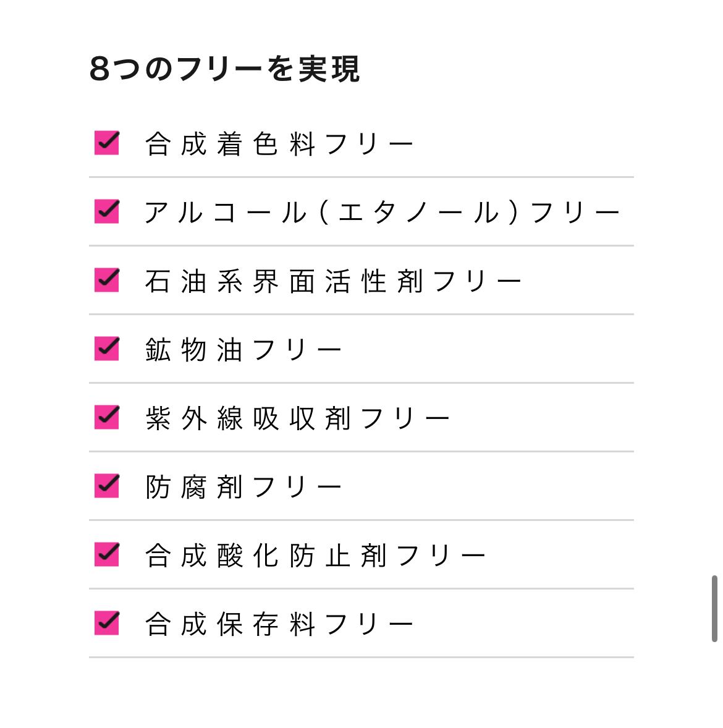Image resolution: width=723 pixels, height=728 pixels.
Task: Uncheck the 合成着色料フリー checkbox
Action: pyautogui.click(x=106, y=143)
